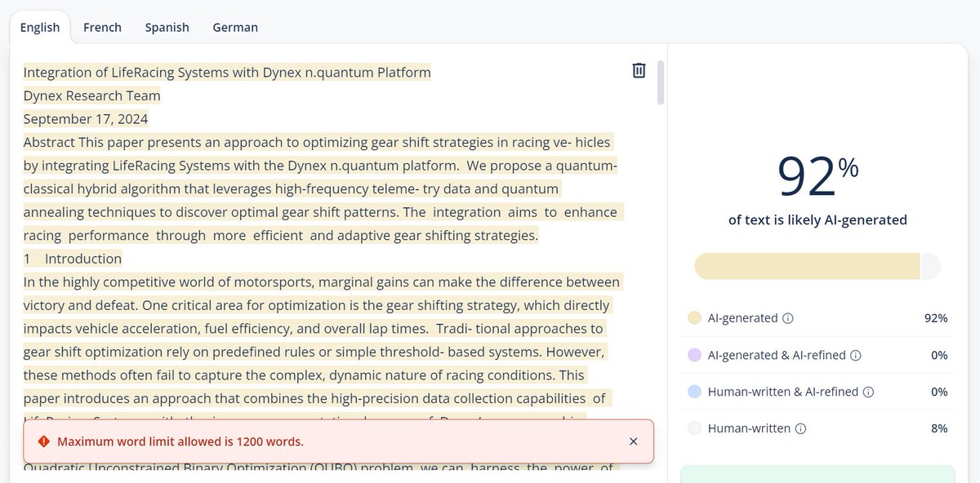
Task: Click the Human-written 8% value
Action: (939, 428)
